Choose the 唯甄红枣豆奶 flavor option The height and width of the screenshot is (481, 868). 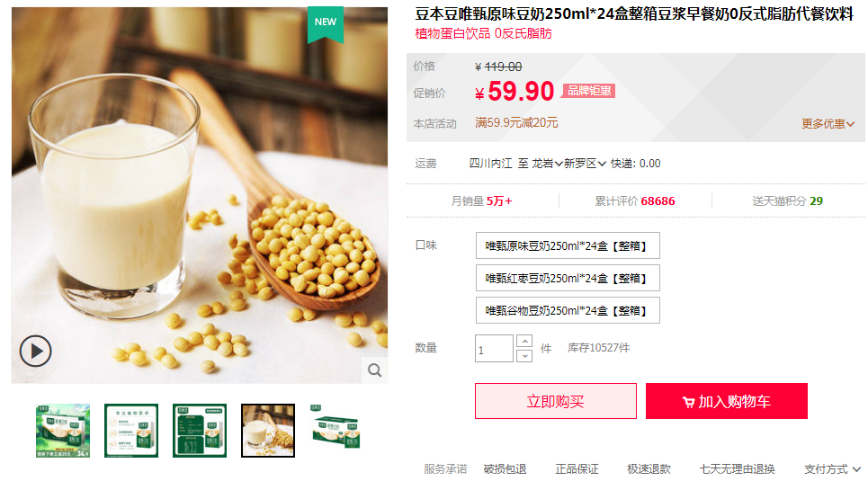568,278
